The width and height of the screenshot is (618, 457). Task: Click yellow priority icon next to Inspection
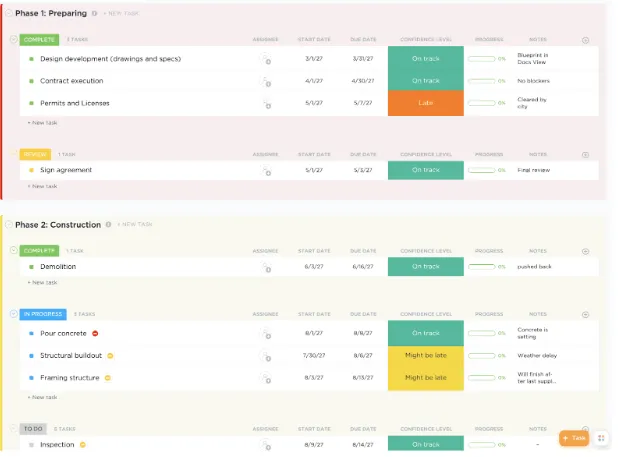point(83,445)
